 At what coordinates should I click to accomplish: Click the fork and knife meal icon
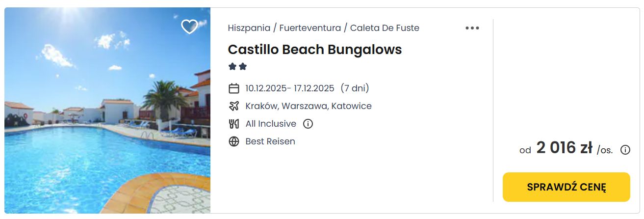point(234,124)
